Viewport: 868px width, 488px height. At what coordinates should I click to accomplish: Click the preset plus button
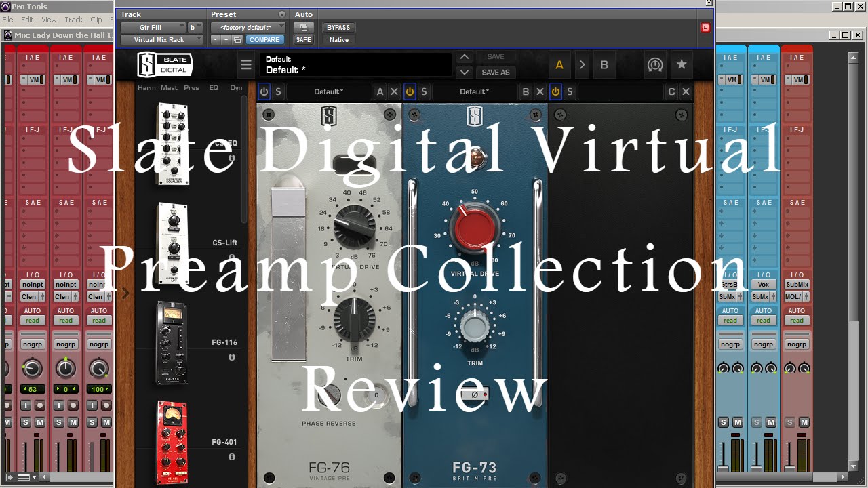point(226,40)
